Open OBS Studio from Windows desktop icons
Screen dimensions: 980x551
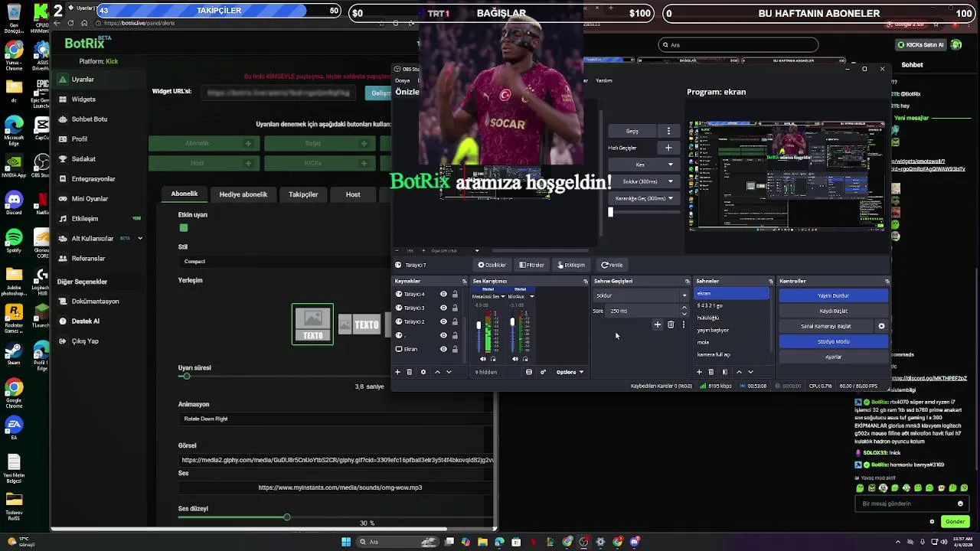click(x=41, y=165)
